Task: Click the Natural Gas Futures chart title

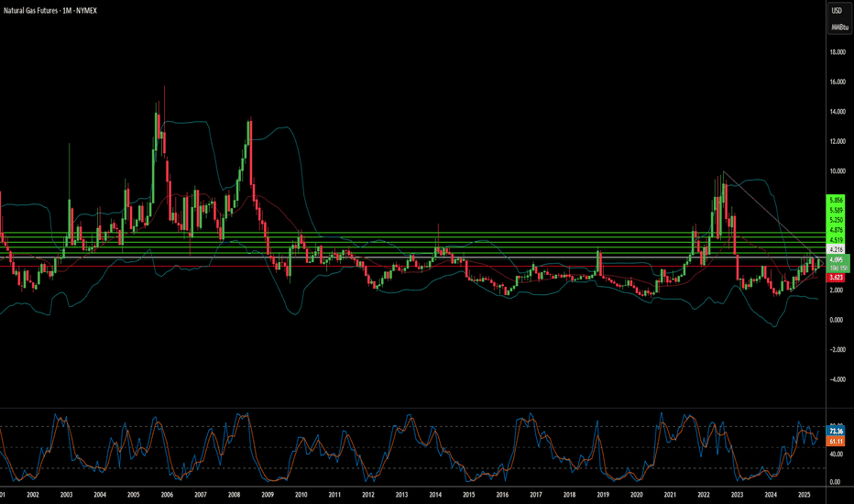Action: click(50, 10)
